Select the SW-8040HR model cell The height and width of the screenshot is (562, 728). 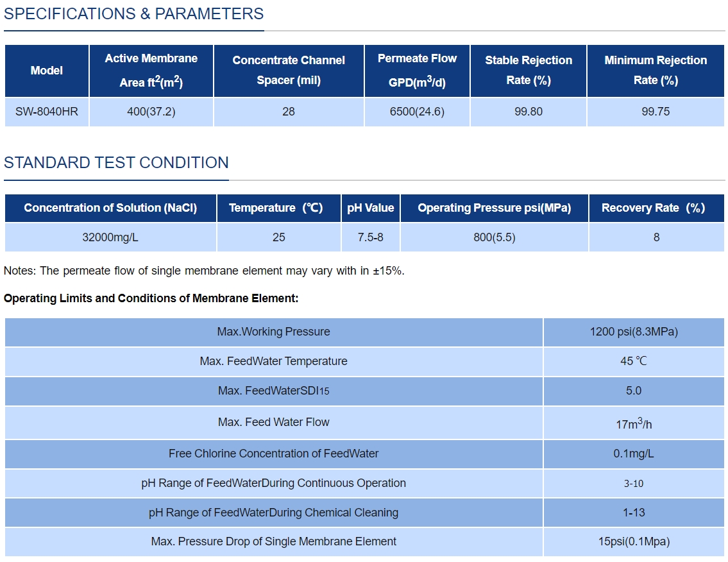[x=47, y=112]
